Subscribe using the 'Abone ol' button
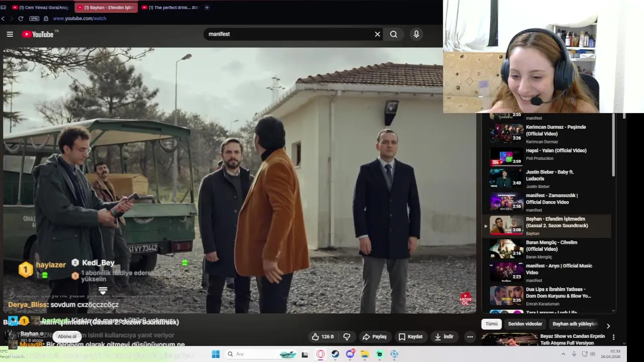Image resolution: width=644 pixels, height=362 pixels. [x=67, y=337]
